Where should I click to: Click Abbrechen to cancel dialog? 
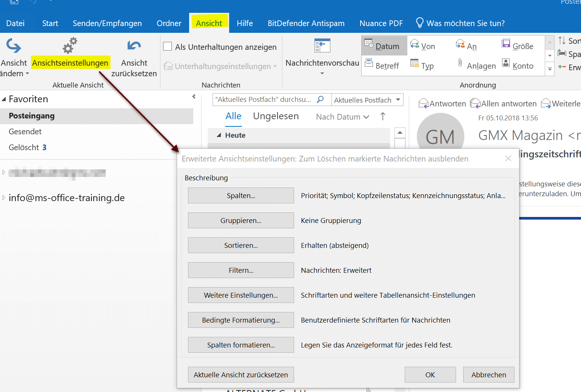pos(489,375)
